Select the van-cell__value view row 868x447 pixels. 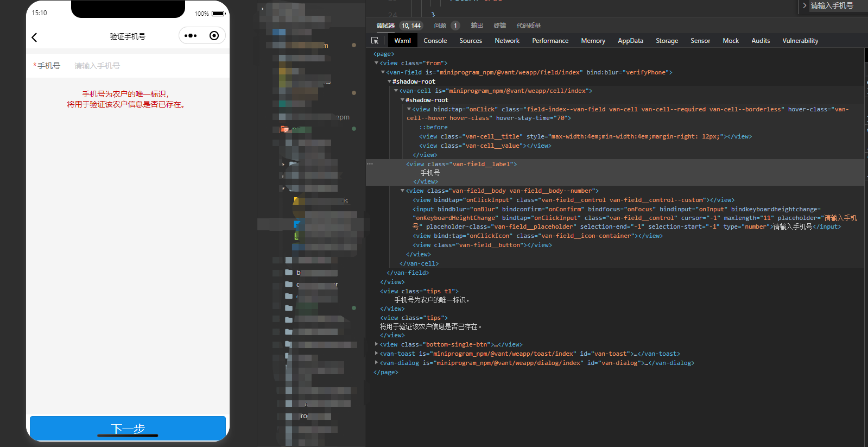coord(485,146)
